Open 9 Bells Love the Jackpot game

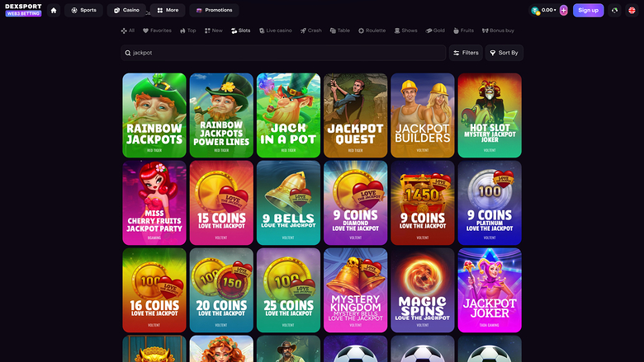(x=288, y=203)
